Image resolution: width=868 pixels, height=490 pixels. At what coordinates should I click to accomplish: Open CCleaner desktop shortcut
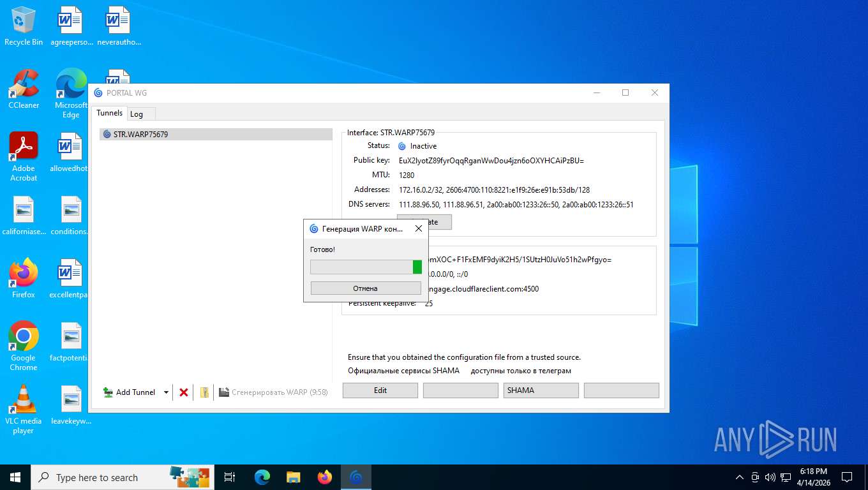24,89
